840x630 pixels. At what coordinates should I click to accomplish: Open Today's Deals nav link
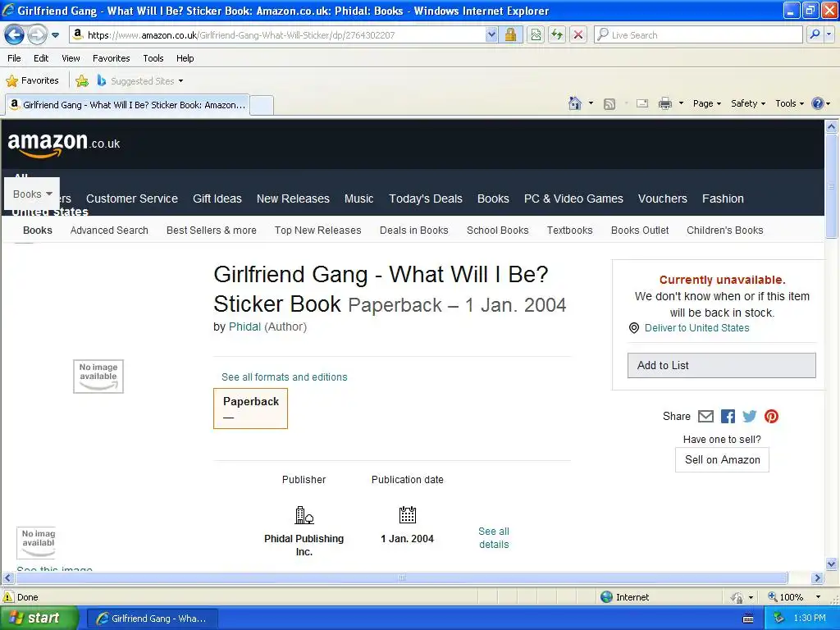426,199
